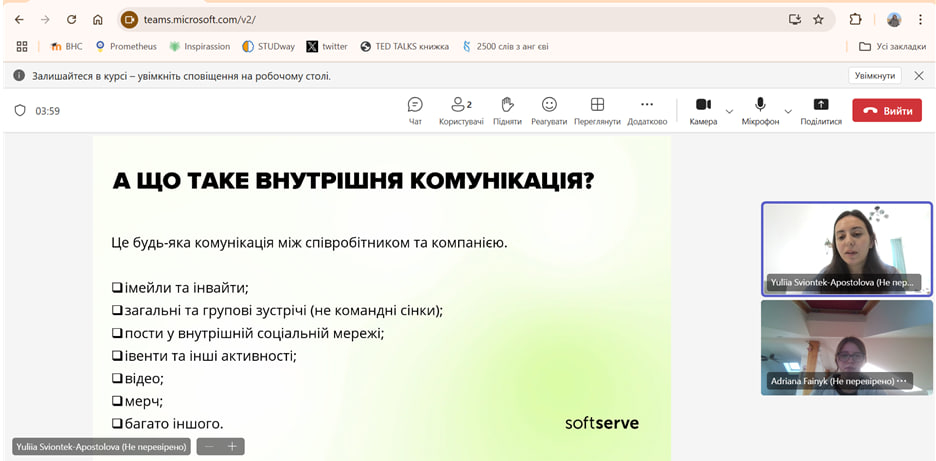Open the browser profile avatar
The image size is (936, 461).
click(894, 20)
